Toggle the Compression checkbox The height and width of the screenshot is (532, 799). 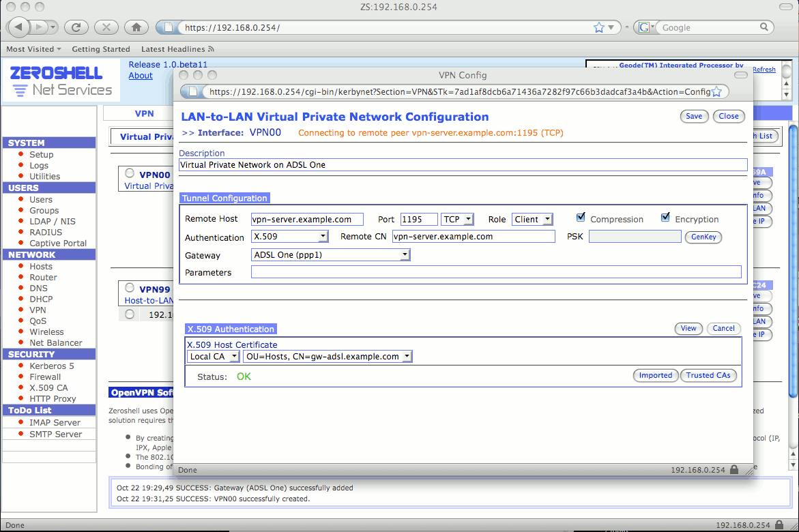click(x=581, y=218)
